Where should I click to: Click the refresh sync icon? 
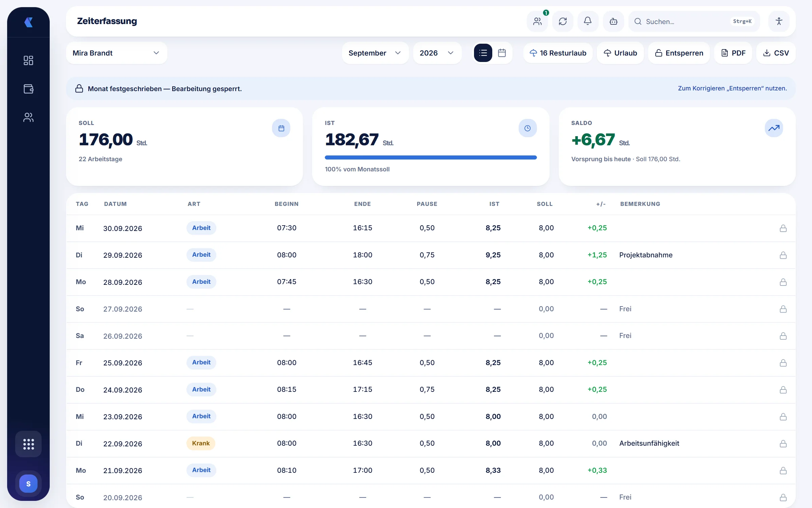click(x=563, y=21)
